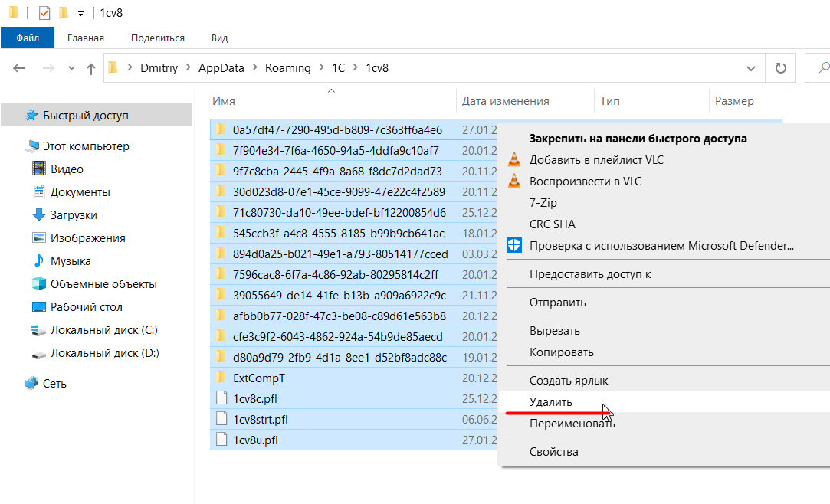Click the Properties quick access toolbar icon

pos(44,13)
